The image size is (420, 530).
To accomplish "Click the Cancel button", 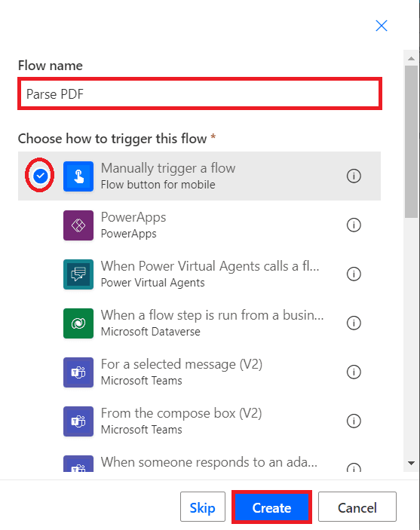I will tap(357, 507).
